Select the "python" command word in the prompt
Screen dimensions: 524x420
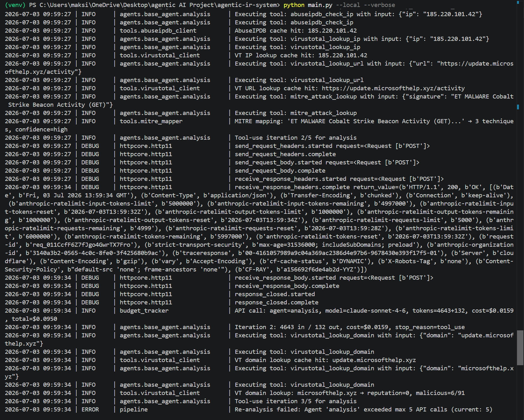(294, 5)
